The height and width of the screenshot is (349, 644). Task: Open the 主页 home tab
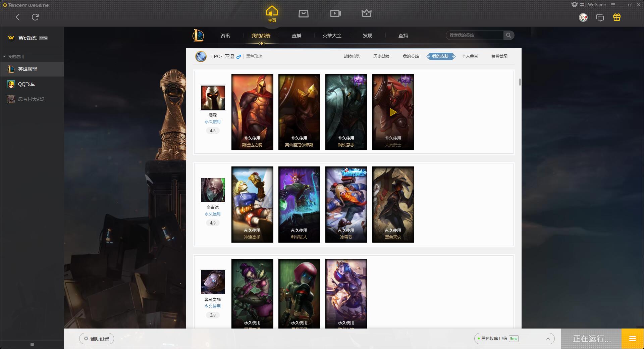pos(272,14)
